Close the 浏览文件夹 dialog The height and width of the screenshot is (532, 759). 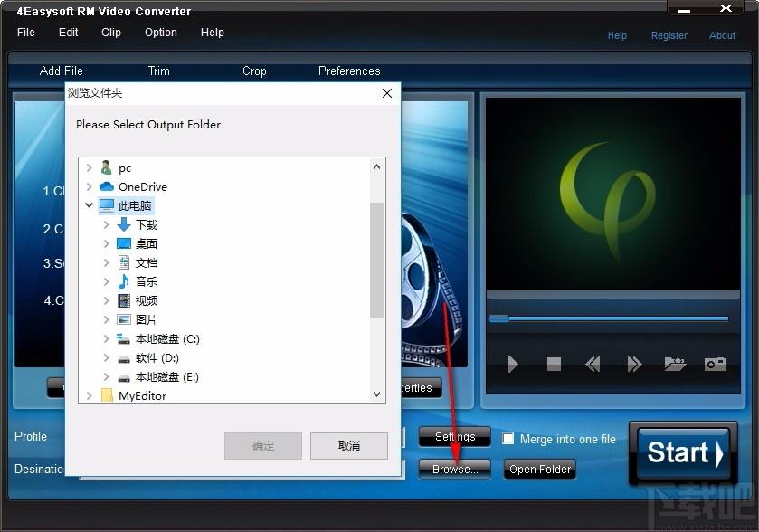coord(387,93)
